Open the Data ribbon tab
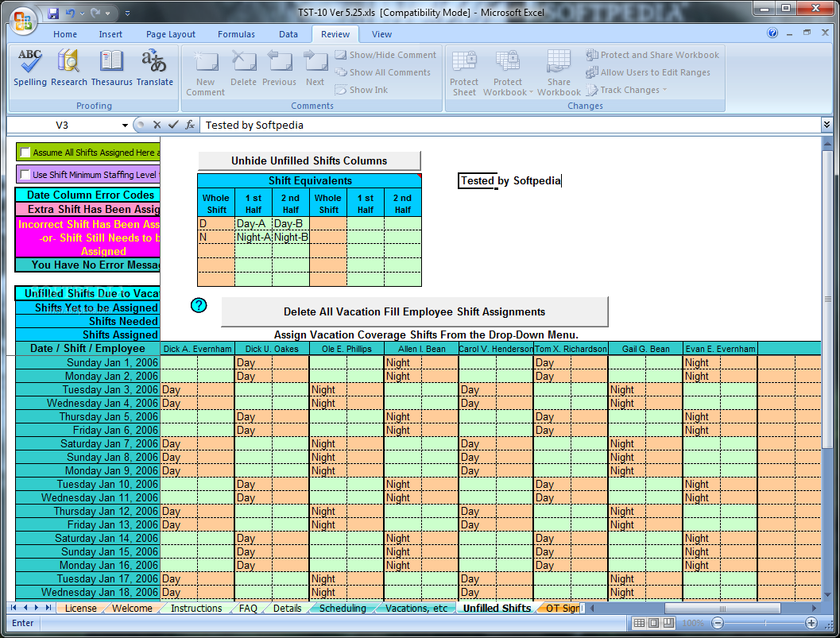 (288, 34)
